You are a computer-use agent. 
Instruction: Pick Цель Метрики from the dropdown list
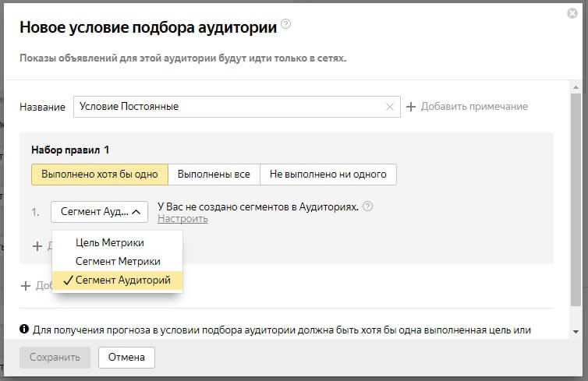tap(109, 243)
